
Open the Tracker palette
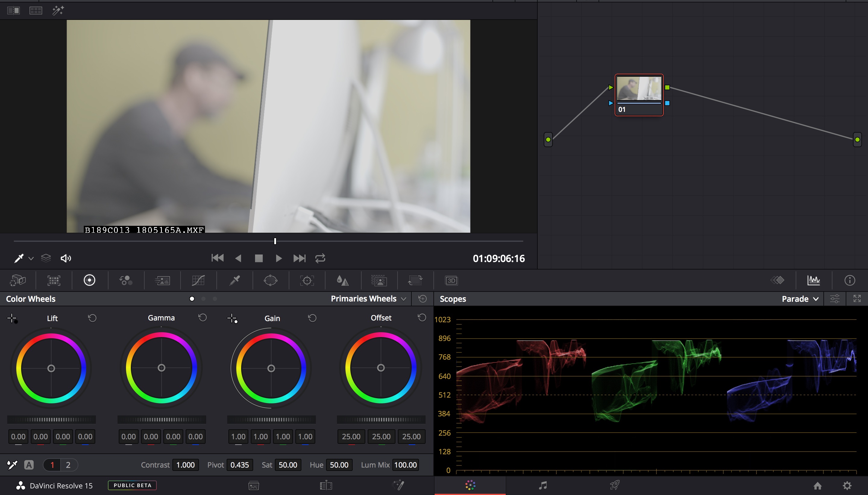[x=307, y=280]
